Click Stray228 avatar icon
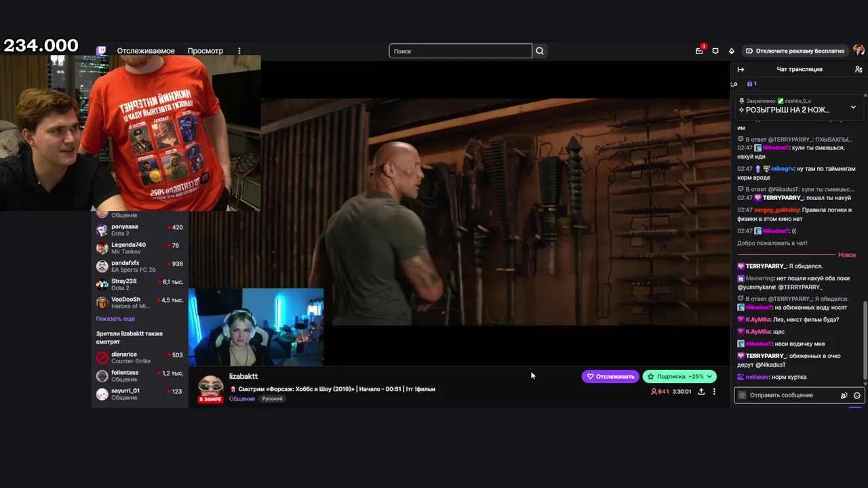This screenshot has height=488, width=868. [102, 285]
